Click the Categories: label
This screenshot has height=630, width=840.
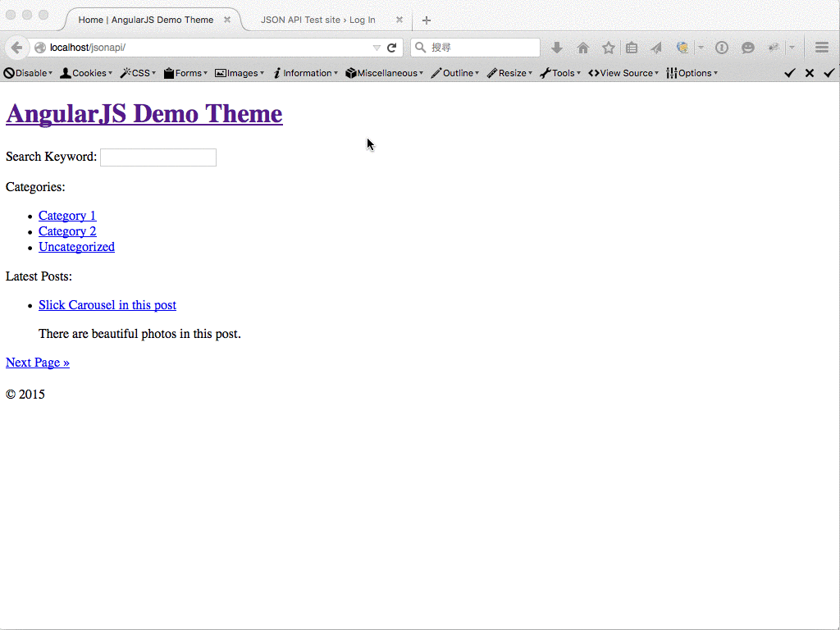point(35,187)
